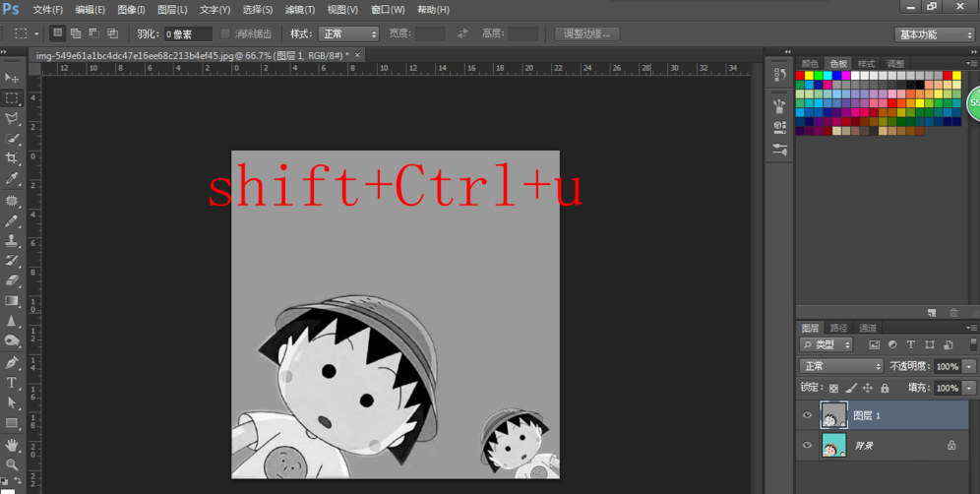Image resolution: width=980 pixels, height=494 pixels.
Task: Select the Path Selection tool
Action: 12,402
